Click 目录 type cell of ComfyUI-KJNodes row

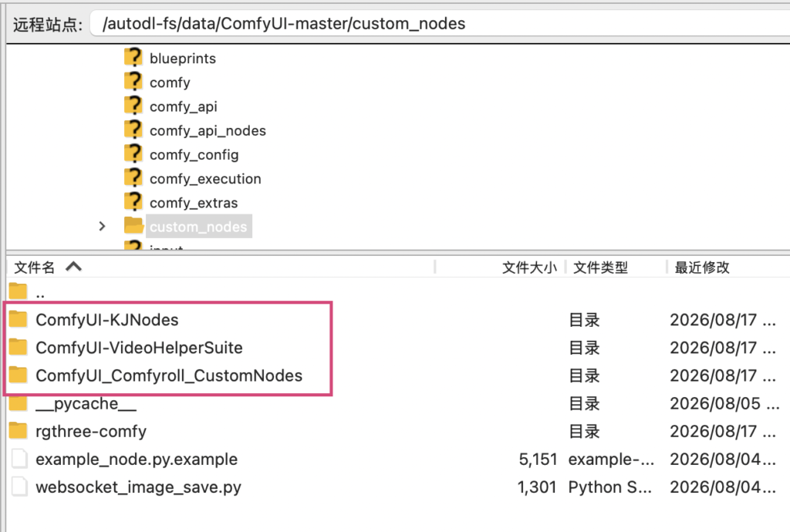coord(584,320)
